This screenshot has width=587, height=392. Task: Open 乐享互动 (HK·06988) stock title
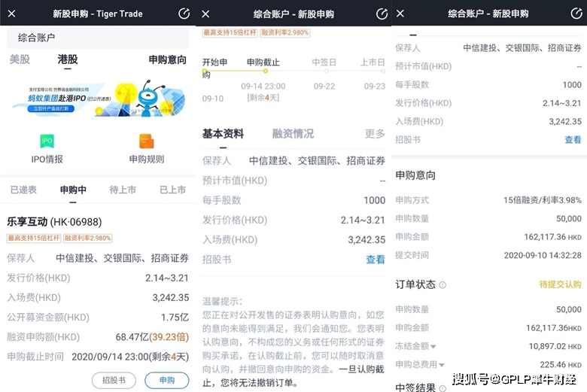54,222
